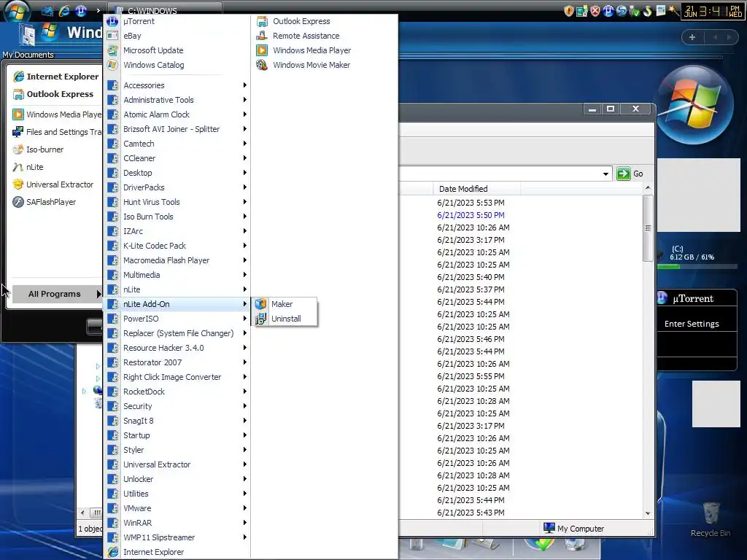The image size is (747, 560).
Task: Click the Internet Explorer quick launch icon
Action: tap(63, 11)
